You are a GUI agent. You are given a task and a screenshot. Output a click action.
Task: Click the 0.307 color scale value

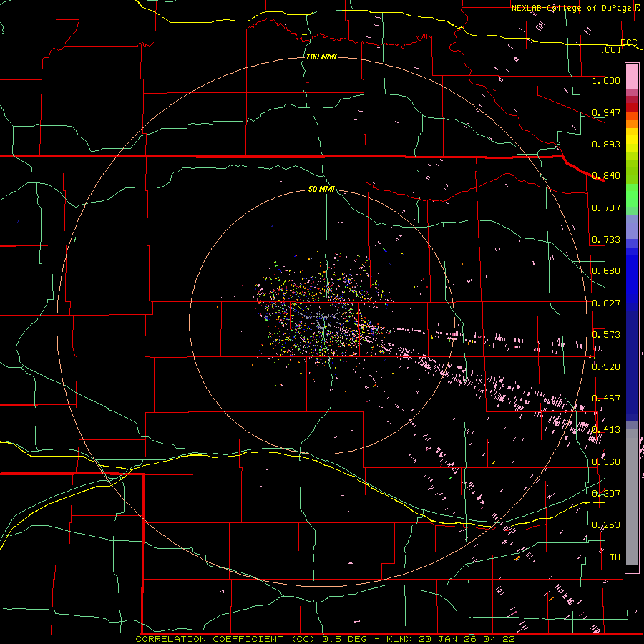[606, 493]
